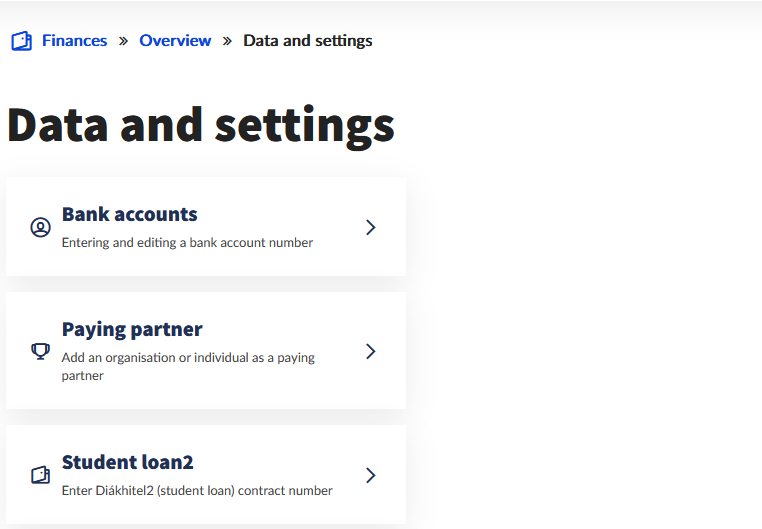Expand Bank accounts using its right chevron
The width and height of the screenshot is (762, 529).
point(370,228)
